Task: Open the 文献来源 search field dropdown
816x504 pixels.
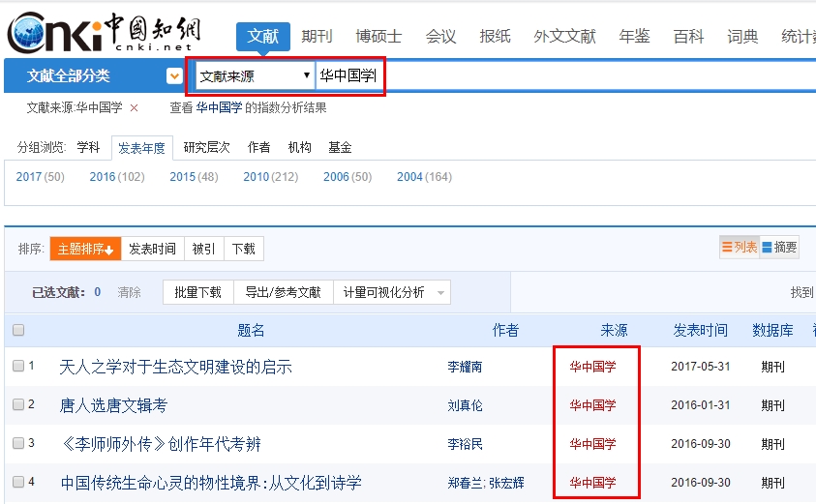Action: (255, 75)
